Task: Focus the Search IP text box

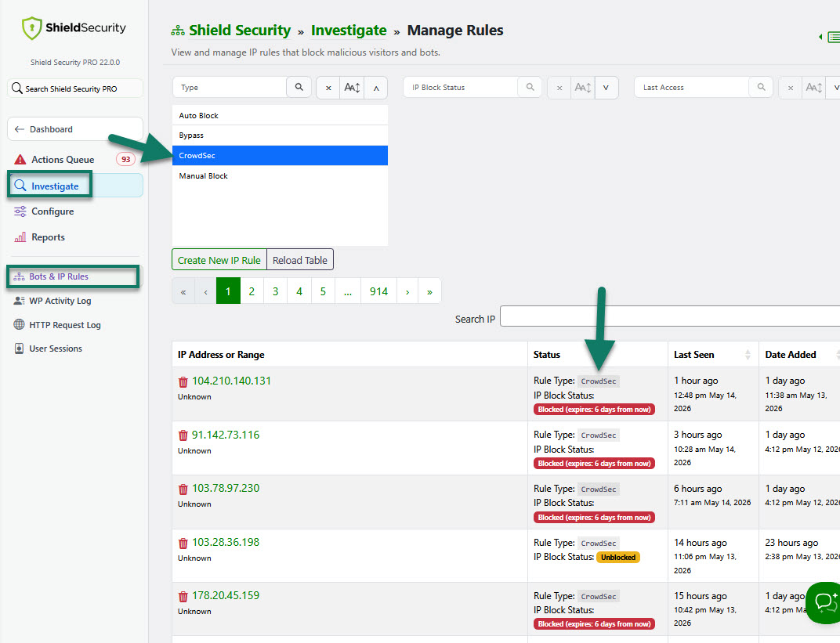Action: point(670,316)
